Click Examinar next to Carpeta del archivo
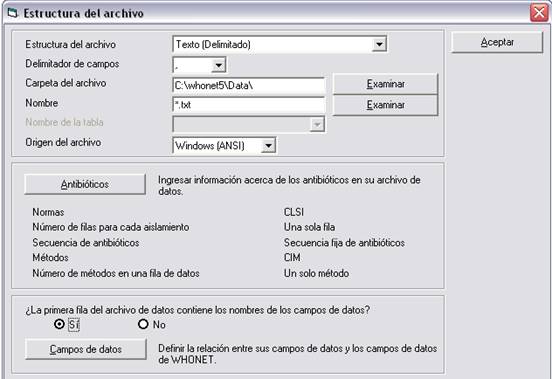 tap(385, 84)
